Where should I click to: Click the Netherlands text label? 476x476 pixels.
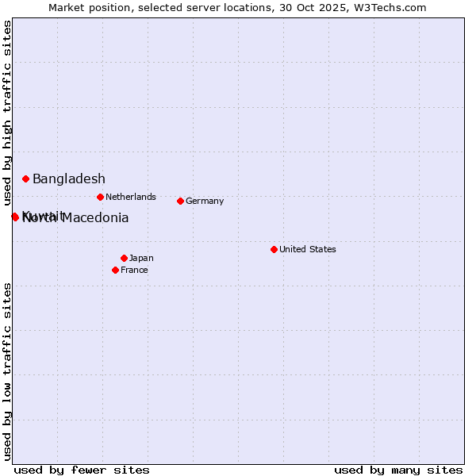[x=130, y=198]
